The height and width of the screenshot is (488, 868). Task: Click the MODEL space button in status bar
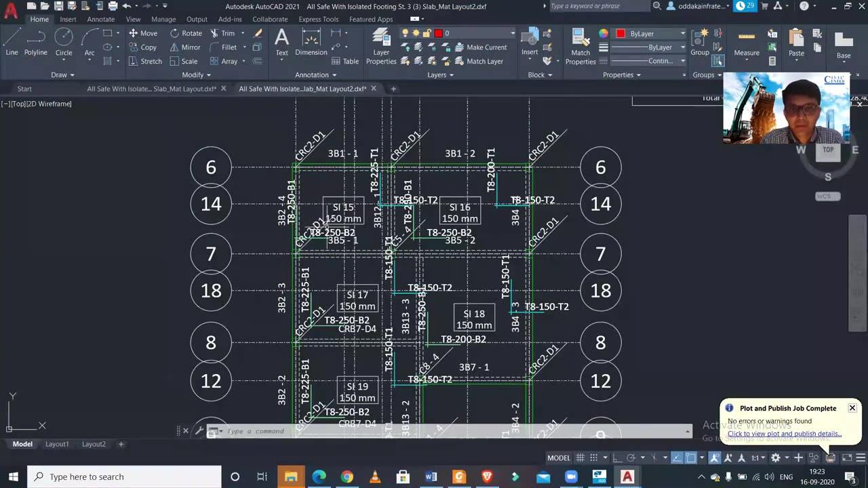click(559, 458)
